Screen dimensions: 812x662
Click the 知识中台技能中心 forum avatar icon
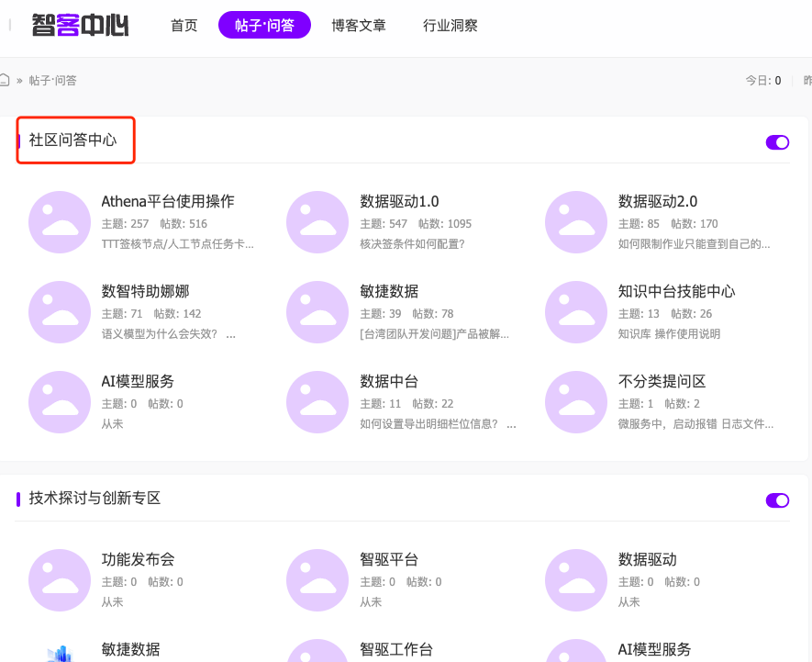575,312
